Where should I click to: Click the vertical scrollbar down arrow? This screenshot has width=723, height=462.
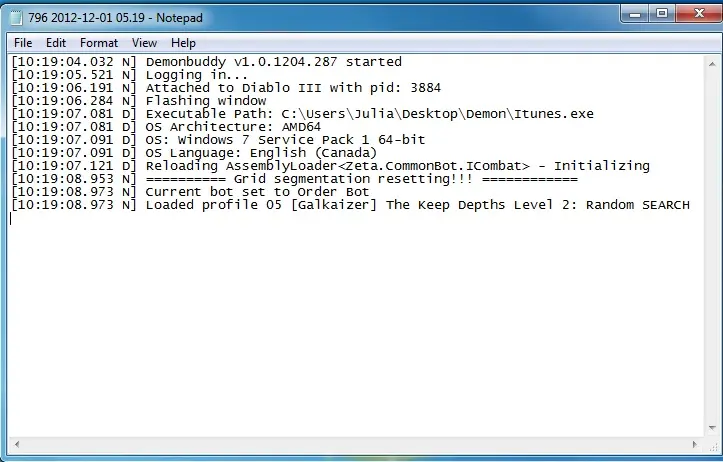[712, 428]
